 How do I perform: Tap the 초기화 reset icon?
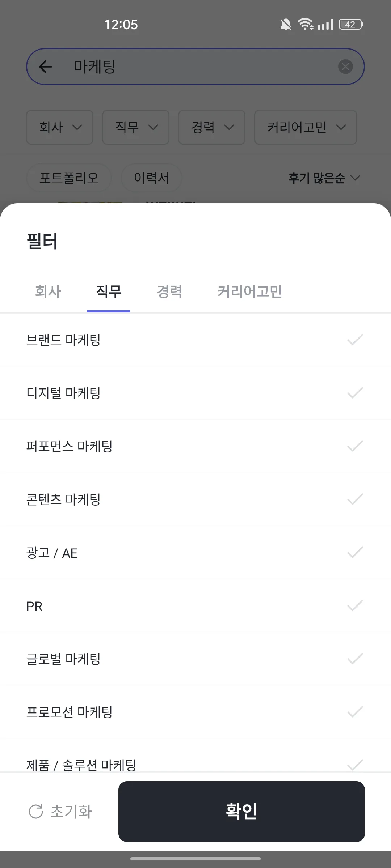pos(36,811)
